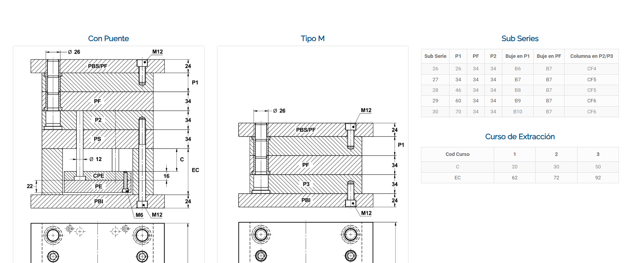Viewport: 644px width, 263px height.
Task: Click the P3 plate label in Tipo M drawing
Action: (306, 184)
